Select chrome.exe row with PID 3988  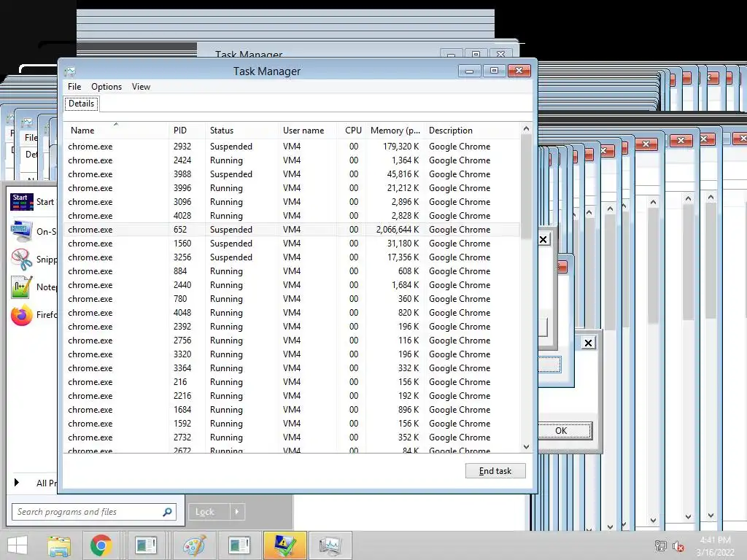292,174
